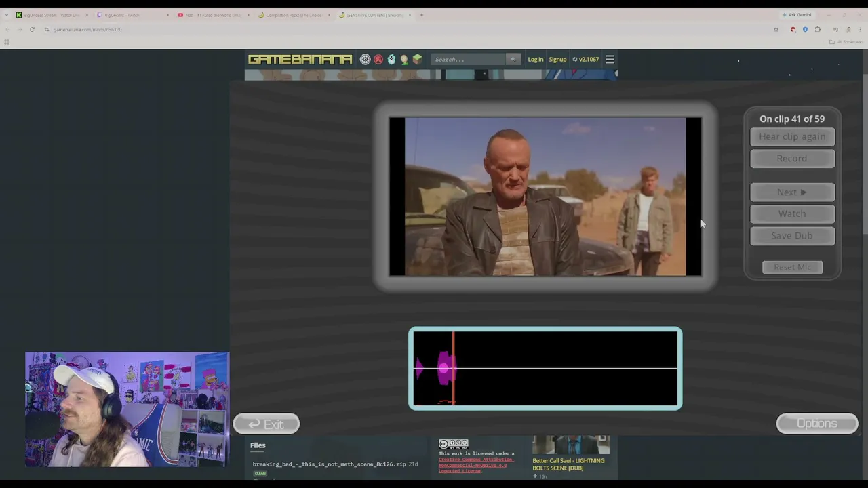
Task: Open the blue shield extension icon
Action: (805, 30)
